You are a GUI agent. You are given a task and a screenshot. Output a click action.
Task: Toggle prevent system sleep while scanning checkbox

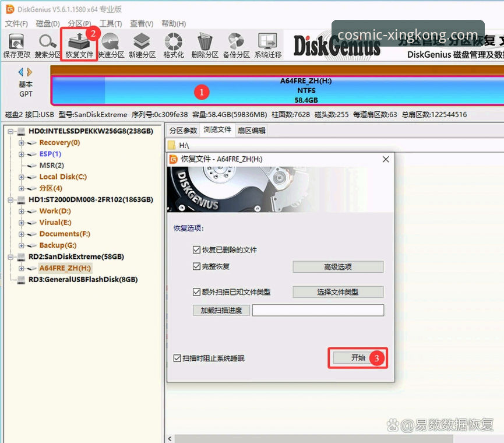coord(177,358)
